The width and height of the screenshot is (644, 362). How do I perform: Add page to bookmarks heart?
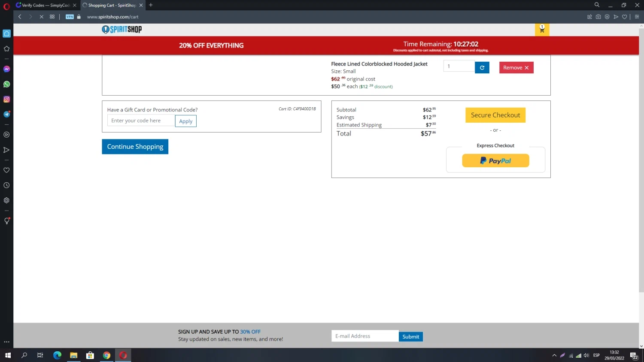click(625, 17)
